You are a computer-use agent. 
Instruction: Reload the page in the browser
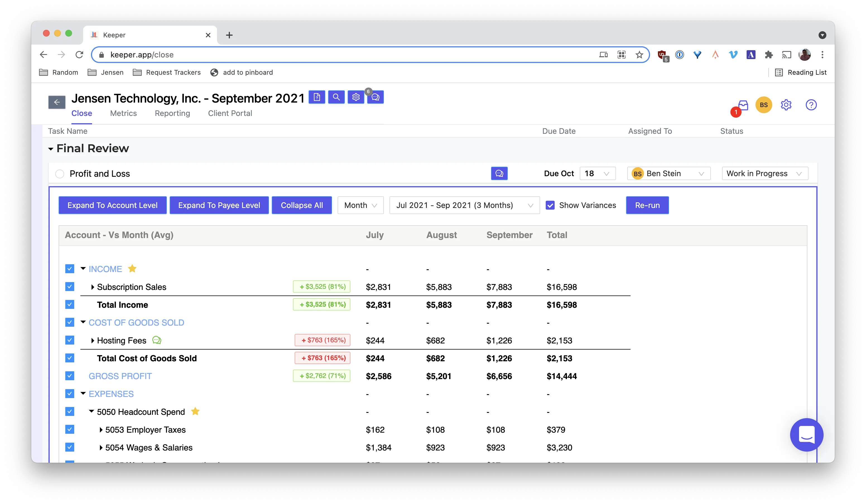80,55
